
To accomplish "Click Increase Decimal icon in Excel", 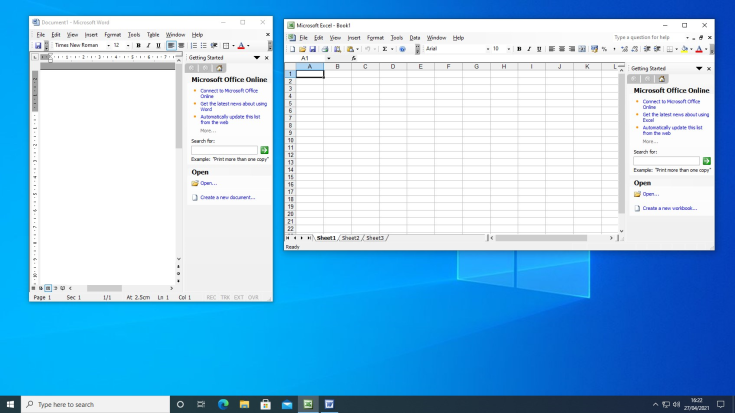I will pos(624,49).
